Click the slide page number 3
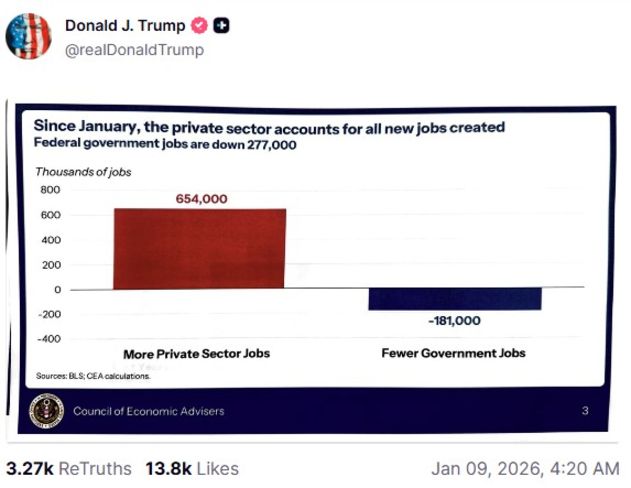The height and width of the screenshot is (488, 631). tap(585, 411)
